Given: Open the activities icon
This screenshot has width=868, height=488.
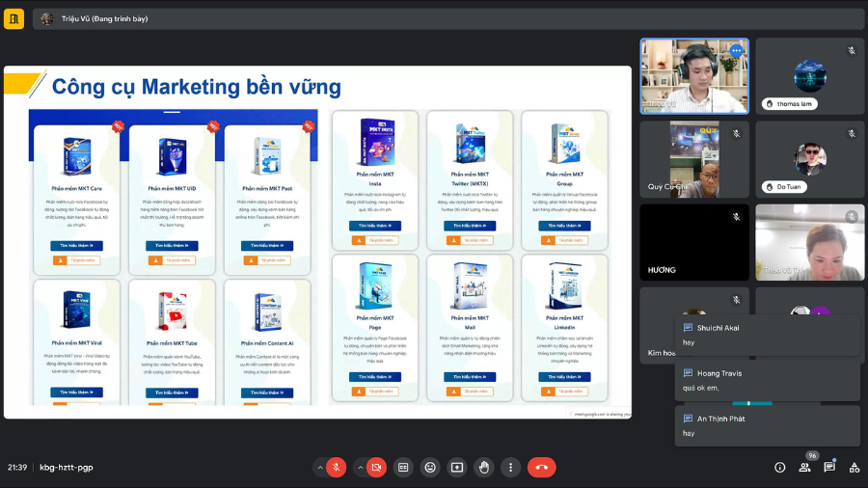Looking at the screenshot, I should point(854,468).
